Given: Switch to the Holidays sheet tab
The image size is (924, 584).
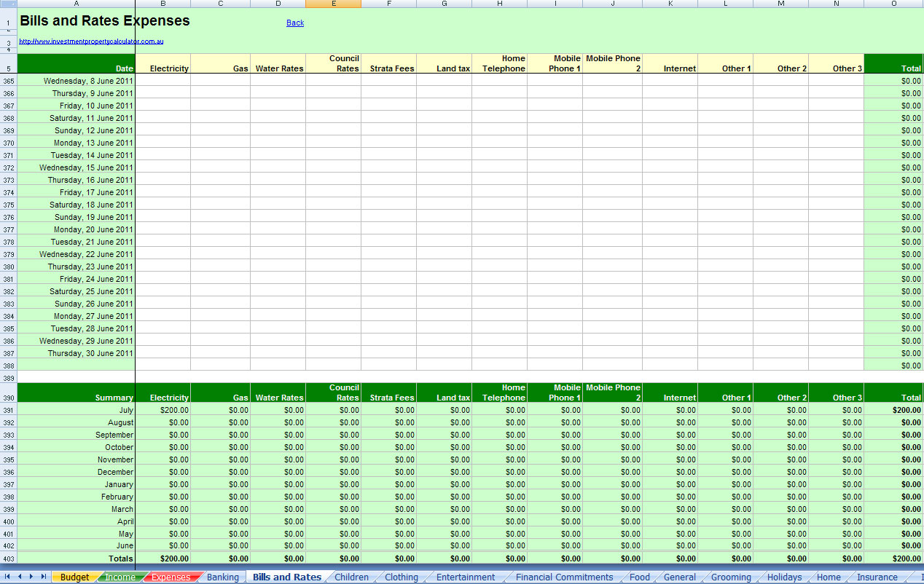Looking at the screenshot, I should pos(784,576).
